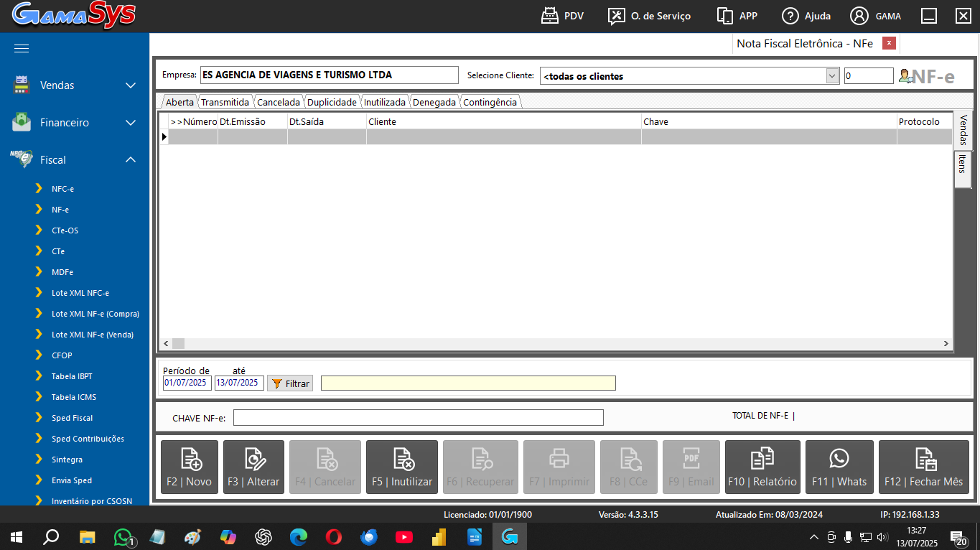Click the Filtrar button
Viewport: 980px width, 550px height.
(290, 383)
